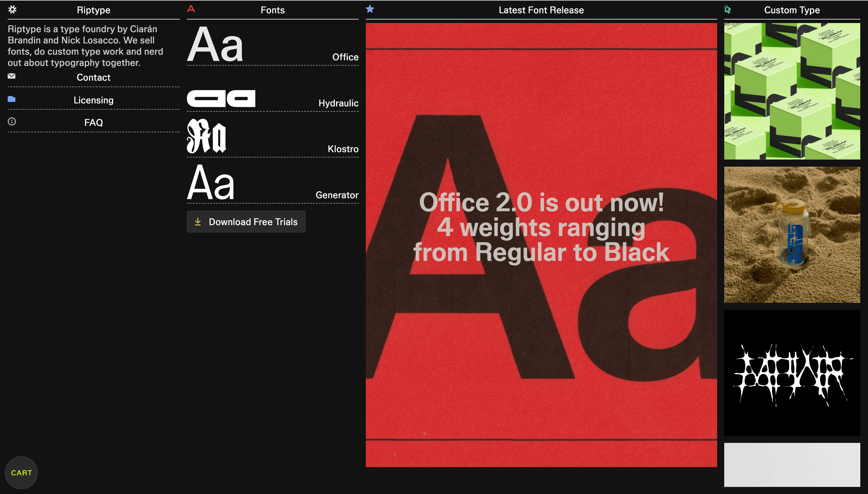This screenshot has height=494, width=868.
Task: Open the CART button
Action: coord(21,473)
